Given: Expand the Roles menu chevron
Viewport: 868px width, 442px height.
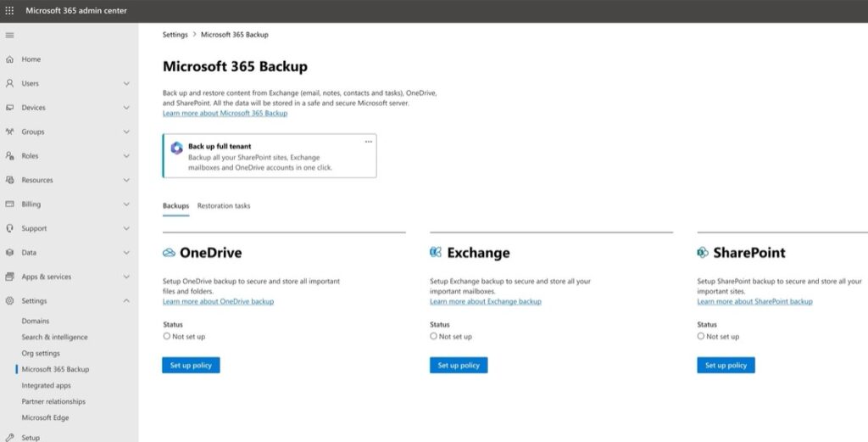Looking at the screenshot, I should [x=126, y=156].
